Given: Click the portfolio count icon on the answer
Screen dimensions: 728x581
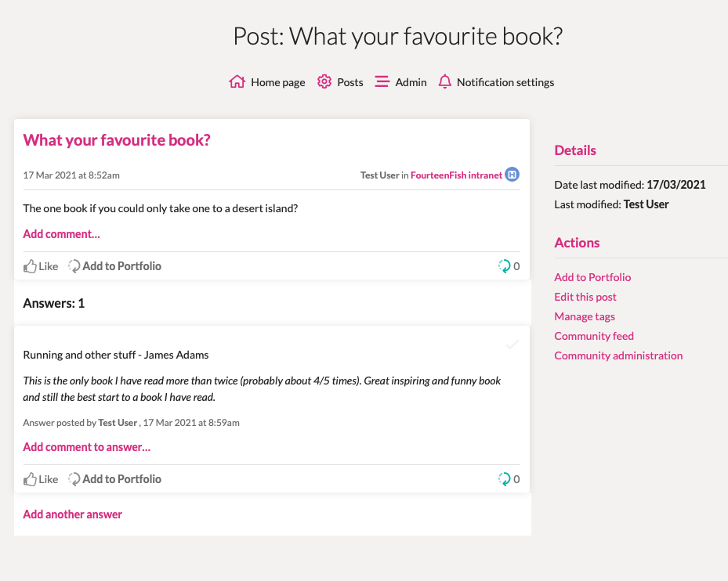Looking at the screenshot, I should pyautogui.click(x=504, y=479).
